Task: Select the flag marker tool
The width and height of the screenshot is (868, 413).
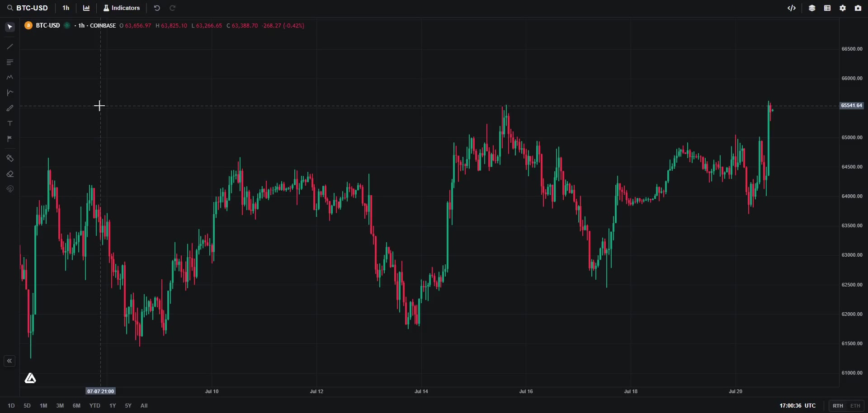Action: pos(10,139)
